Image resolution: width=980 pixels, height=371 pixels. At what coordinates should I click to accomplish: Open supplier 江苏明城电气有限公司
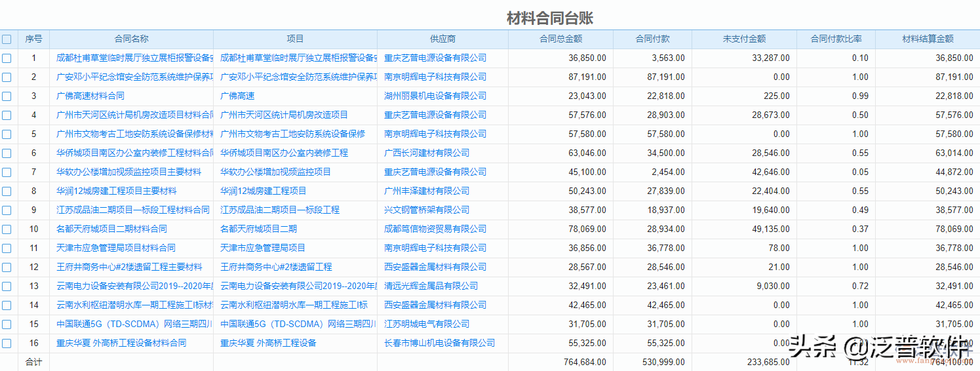pyautogui.click(x=427, y=324)
